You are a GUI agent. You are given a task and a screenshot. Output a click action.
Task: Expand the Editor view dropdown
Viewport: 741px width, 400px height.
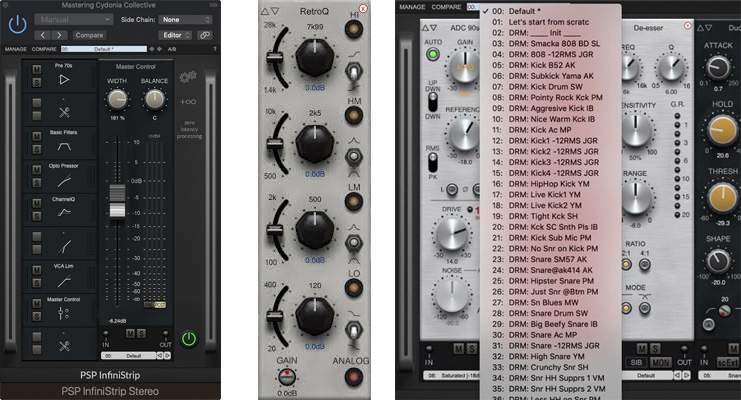(x=174, y=35)
